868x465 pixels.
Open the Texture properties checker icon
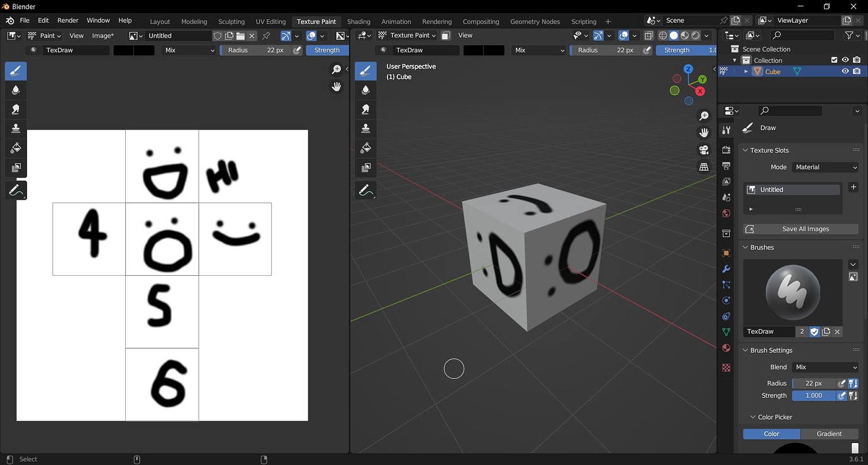[726, 368]
